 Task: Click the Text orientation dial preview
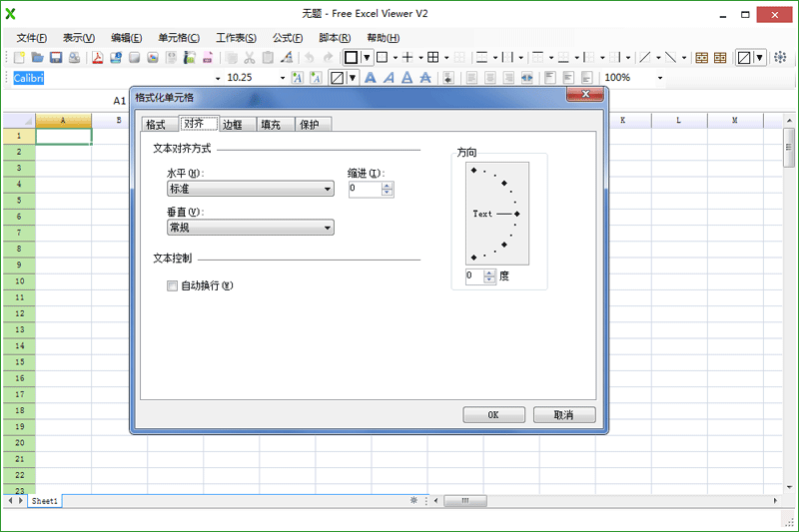click(x=496, y=214)
